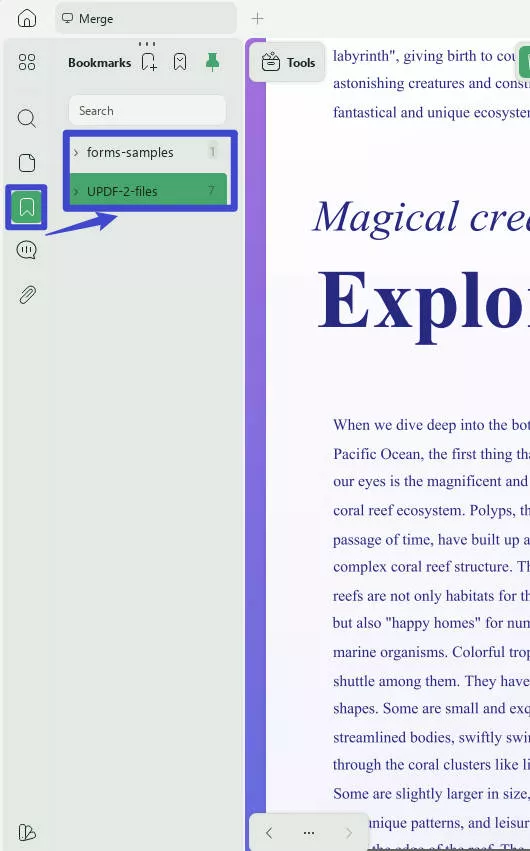Go to previous page arrow
This screenshot has width=530, height=851.
269,833
